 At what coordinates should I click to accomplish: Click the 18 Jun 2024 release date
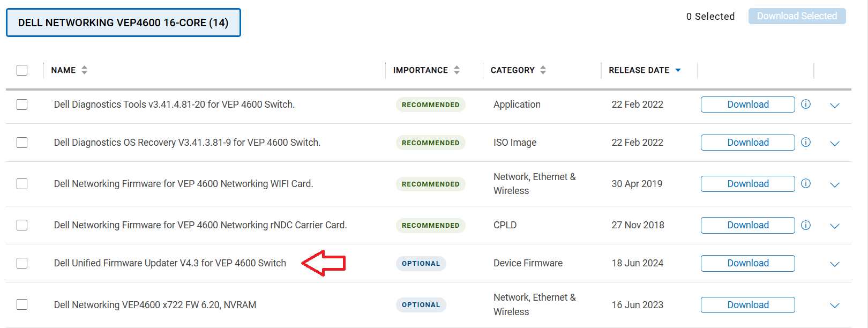click(638, 263)
